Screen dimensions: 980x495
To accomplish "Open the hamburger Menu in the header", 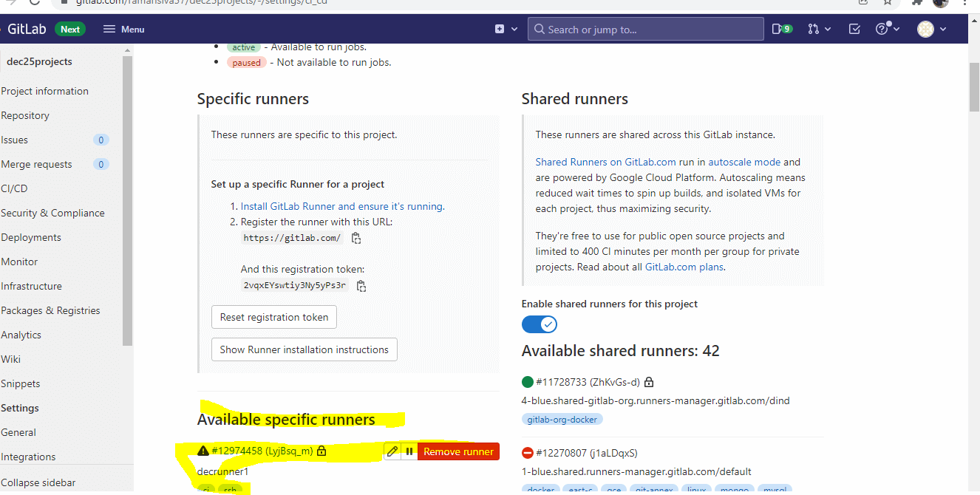I will click(123, 30).
